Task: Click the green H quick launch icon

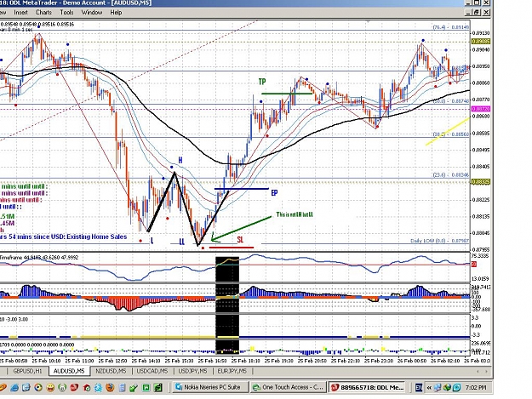Action: coord(146,387)
